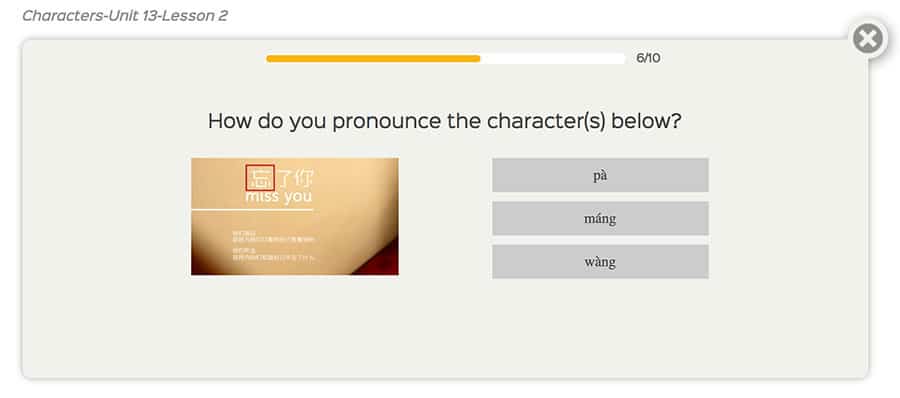Choose the answer pà
This screenshot has width=900, height=398.
coord(600,175)
